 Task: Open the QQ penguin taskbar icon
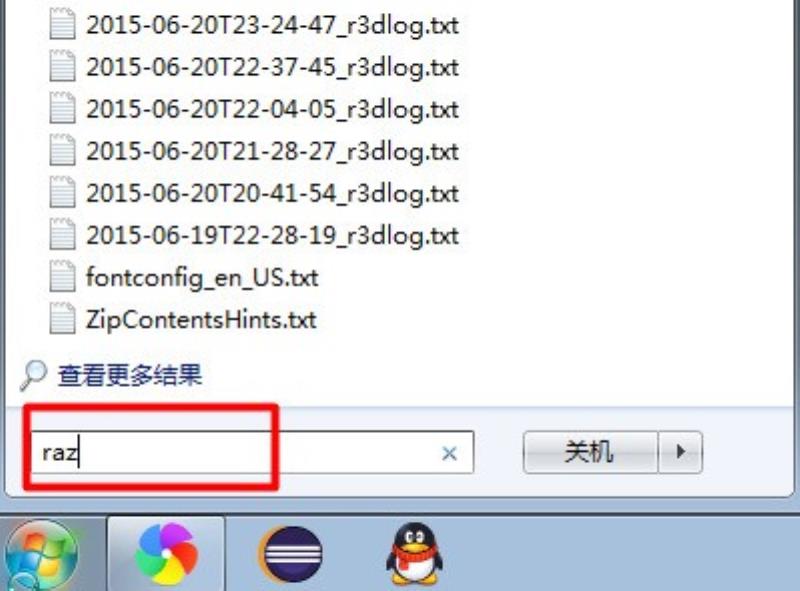pyautogui.click(x=414, y=554)
